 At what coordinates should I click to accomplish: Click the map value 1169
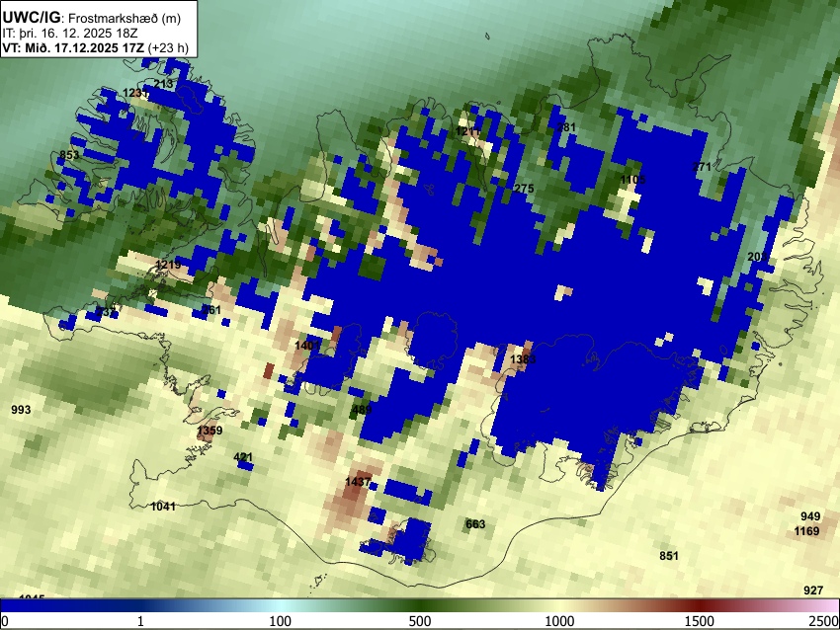coord(806,531)
